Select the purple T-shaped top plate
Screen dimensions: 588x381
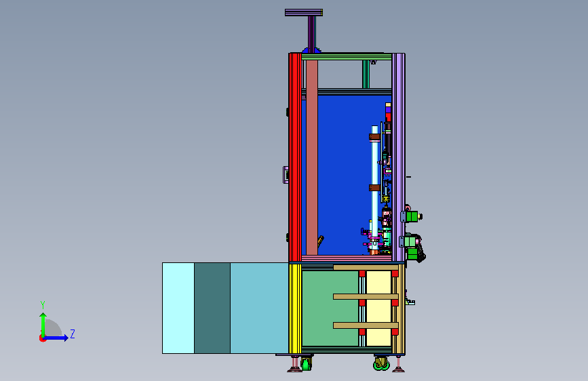(x=304, y=12)
